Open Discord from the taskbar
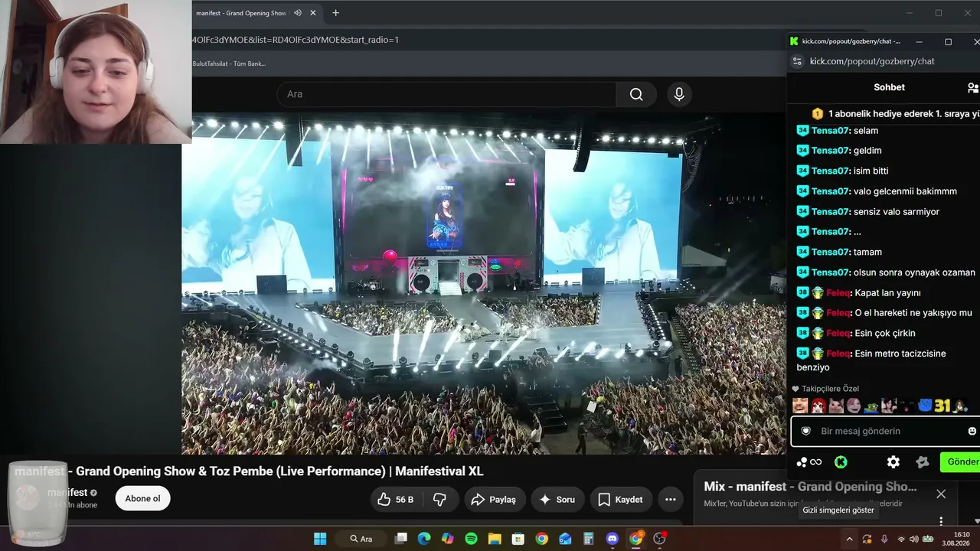This screenshot has height=551, width=980. [x=612, y=539]
